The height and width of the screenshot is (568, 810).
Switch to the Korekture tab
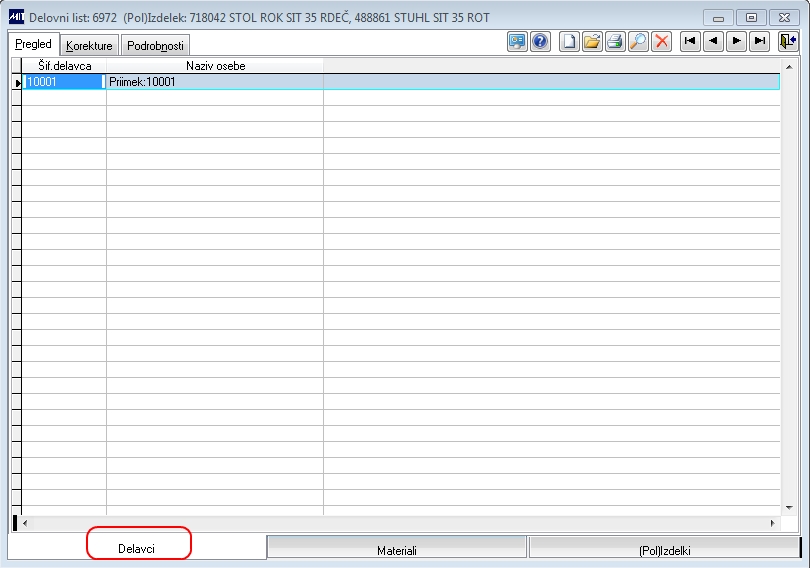click(89, 45)
